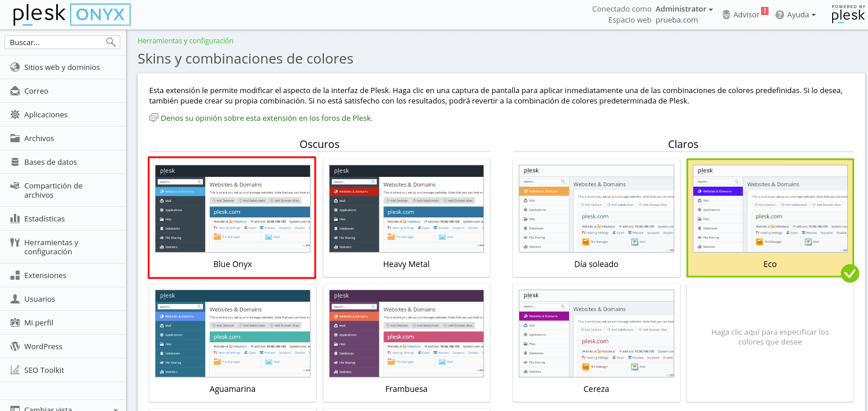Click the Correo envelope icon
The width and height of the screenshot is (868, 411).
click(15, 91)
